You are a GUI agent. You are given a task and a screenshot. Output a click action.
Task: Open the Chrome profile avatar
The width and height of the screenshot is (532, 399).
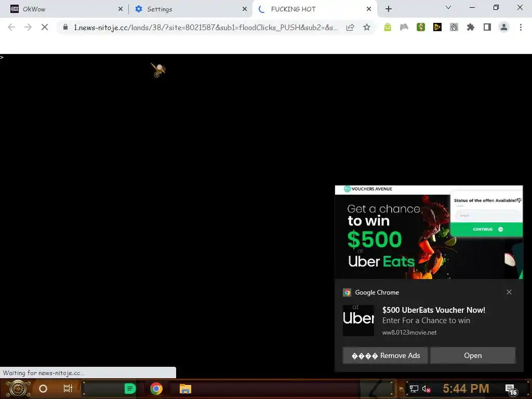point(504,27)
